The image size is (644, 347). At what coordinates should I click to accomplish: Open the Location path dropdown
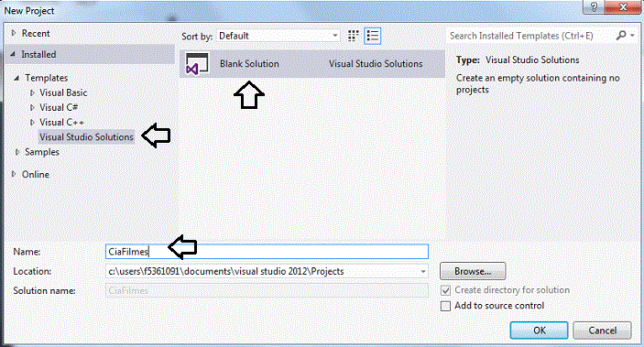[x=423, y=271]
